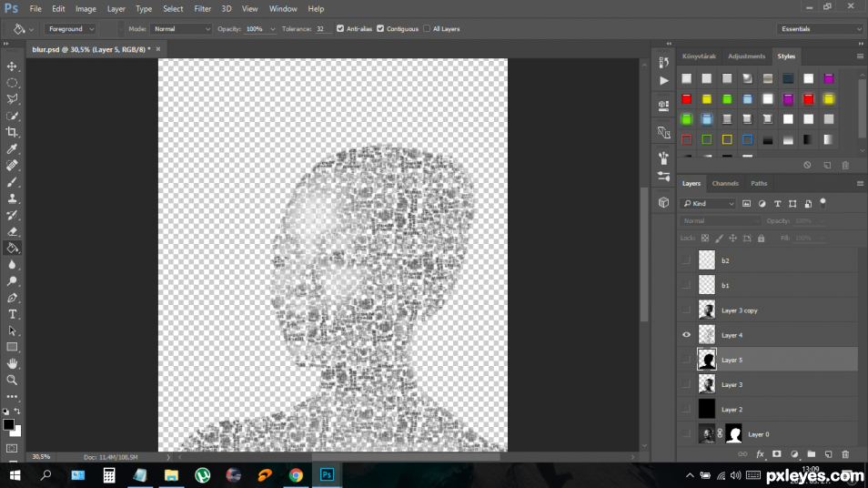Delete layer with Layers panel trash icon
The image size is (868, 488).
[x=845, y=454]
